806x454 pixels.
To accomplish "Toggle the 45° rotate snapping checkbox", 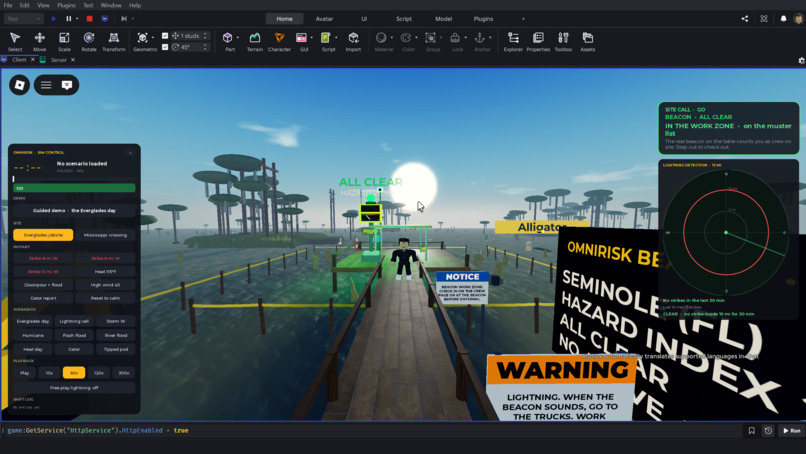I will tap(165, 47).
